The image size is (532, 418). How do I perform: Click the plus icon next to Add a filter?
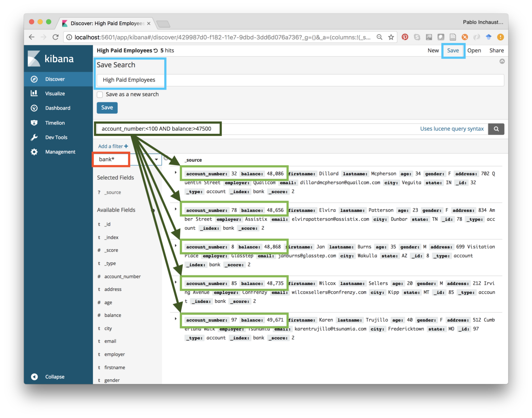(126, 146)
